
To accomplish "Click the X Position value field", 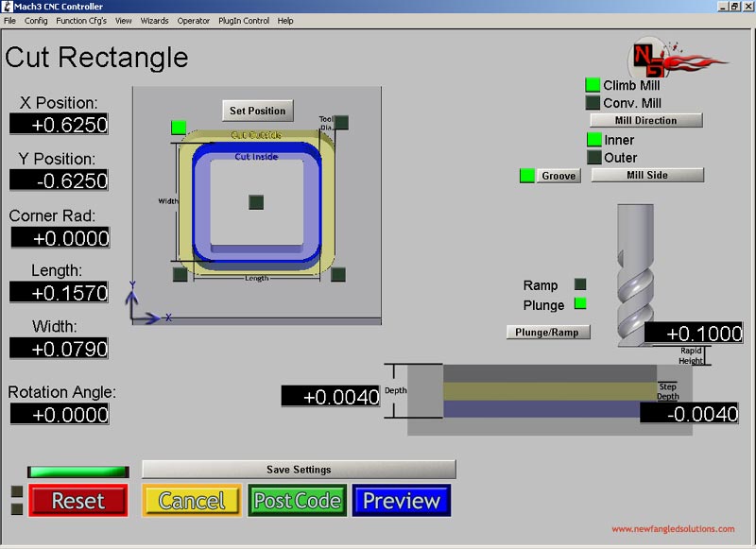I will [59, 125].
